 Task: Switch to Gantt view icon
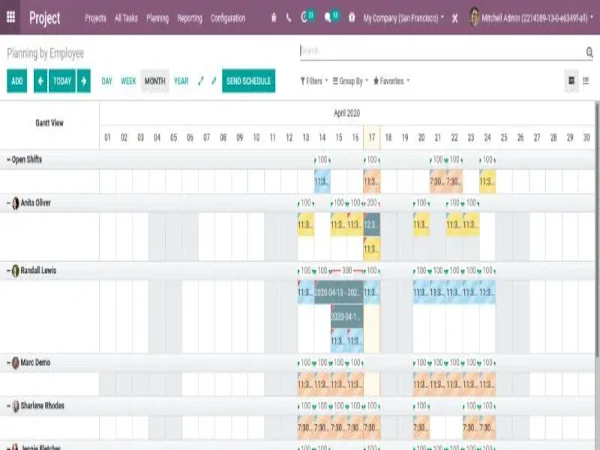point(571,81)
